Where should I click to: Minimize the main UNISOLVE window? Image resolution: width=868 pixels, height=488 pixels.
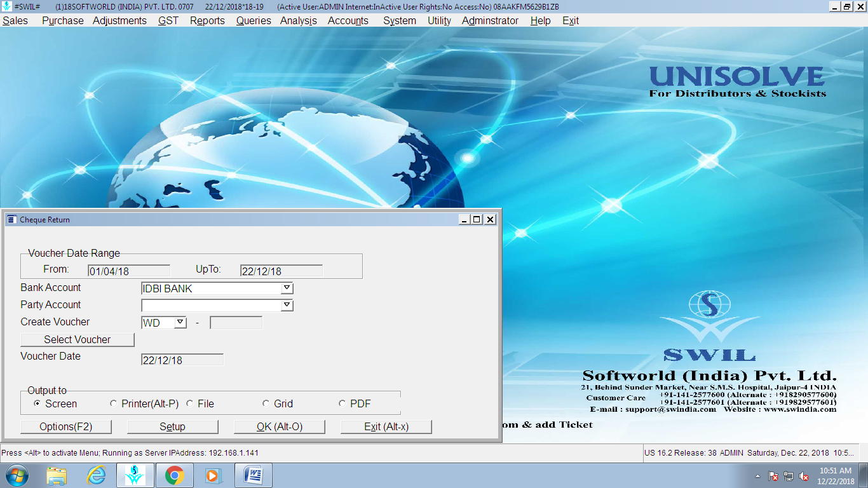(835, 6)
